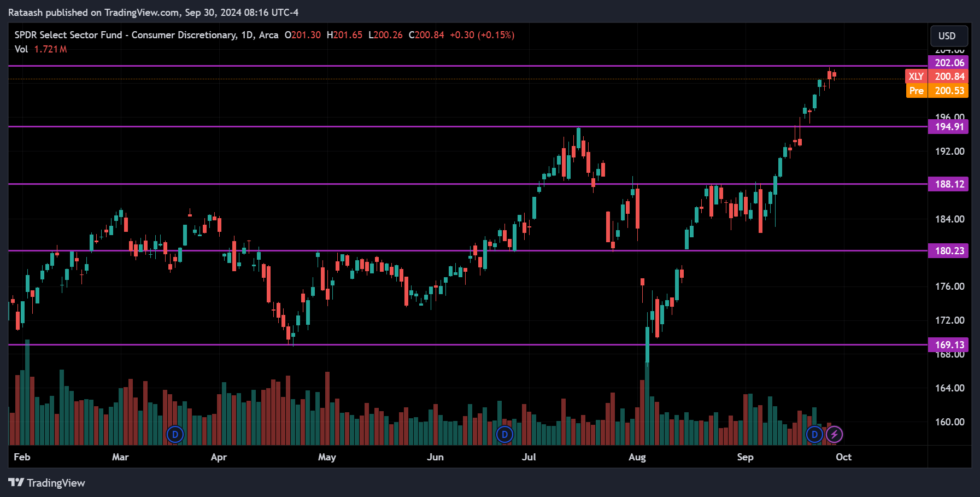The image size is (980, 497).
Task: Click the Mar label on time axis
Action: (120, 457)
